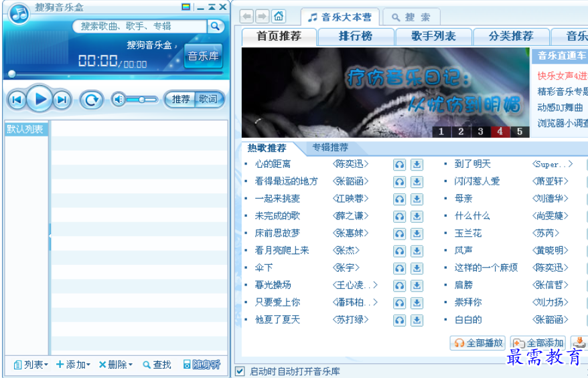This screenshot has height=378, width=588.
Task: Mute the volume speaker icon
Action: (x=119, y=100)
